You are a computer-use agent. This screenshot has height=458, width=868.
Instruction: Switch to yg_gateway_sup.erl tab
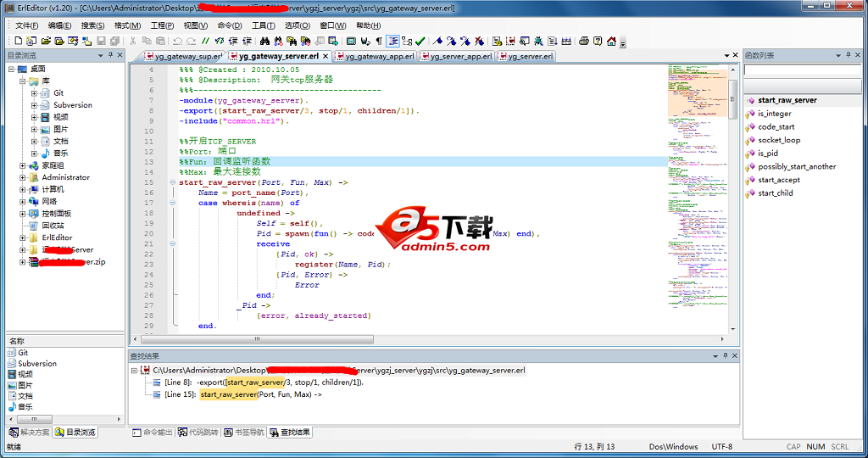point(183,56)
